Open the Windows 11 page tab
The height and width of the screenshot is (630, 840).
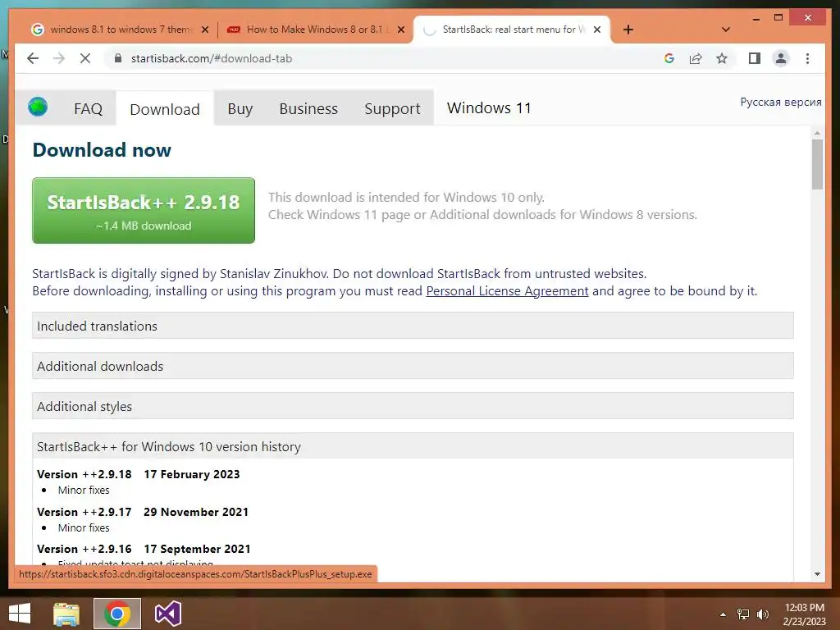tap(489, 108)
